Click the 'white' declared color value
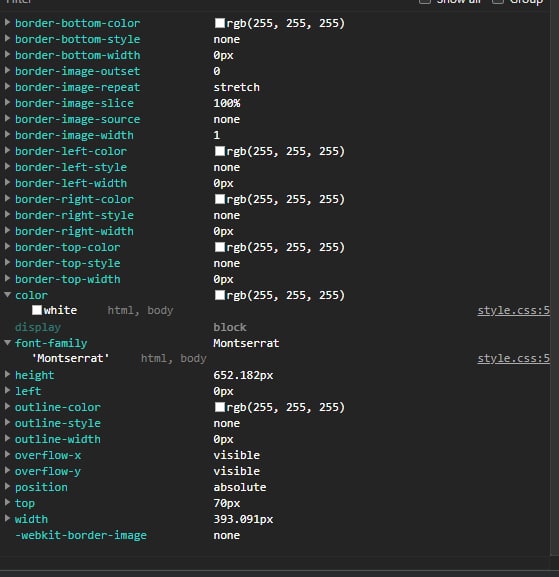The image size is (559, 577). coord(60,311)
